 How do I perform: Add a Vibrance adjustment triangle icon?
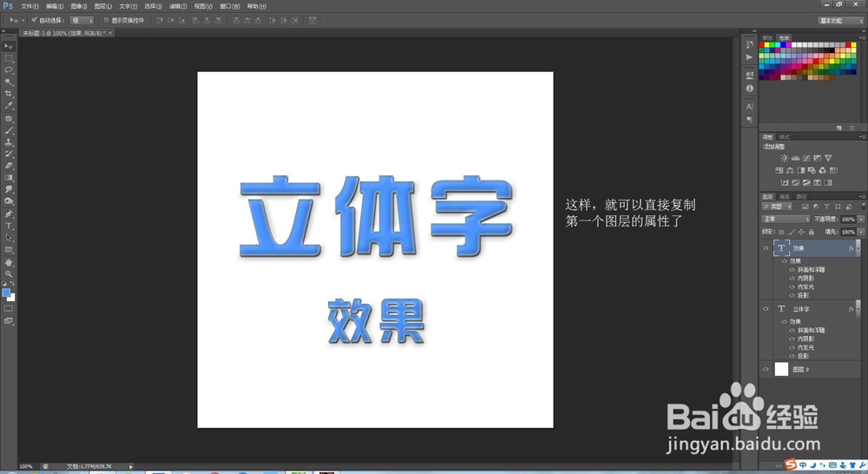point(828,158)
